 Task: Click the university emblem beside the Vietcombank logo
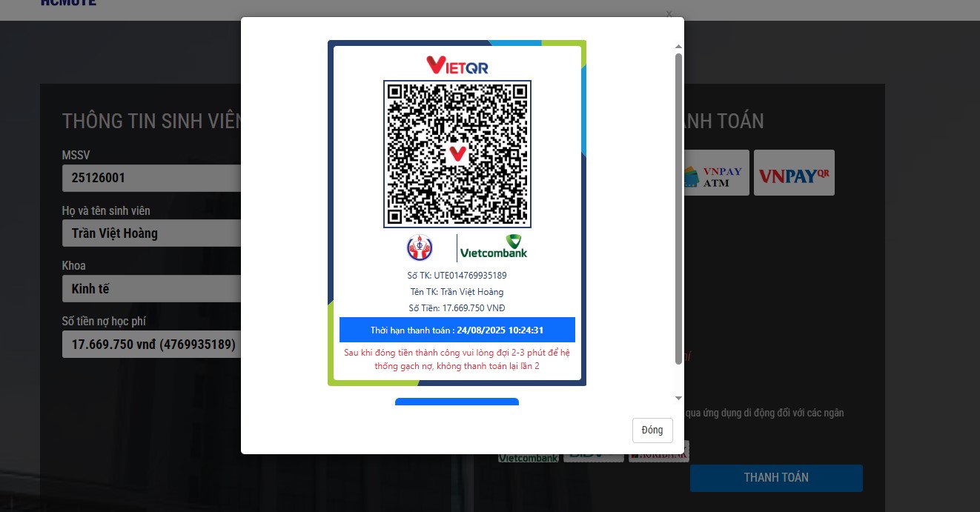(420, 248)
